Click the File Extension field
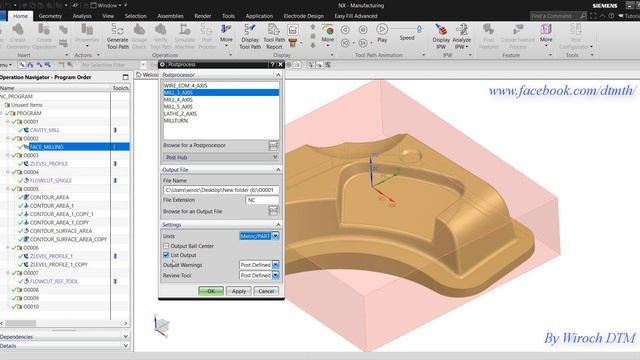 pos(262,200)
